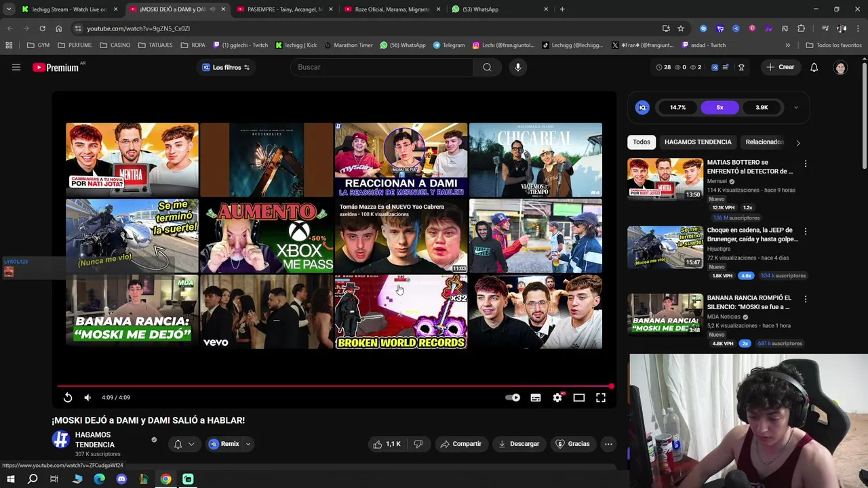This screenshot has height=488, width=868.
Task: Open YouTube notifications bell
Action: [814, 67]
